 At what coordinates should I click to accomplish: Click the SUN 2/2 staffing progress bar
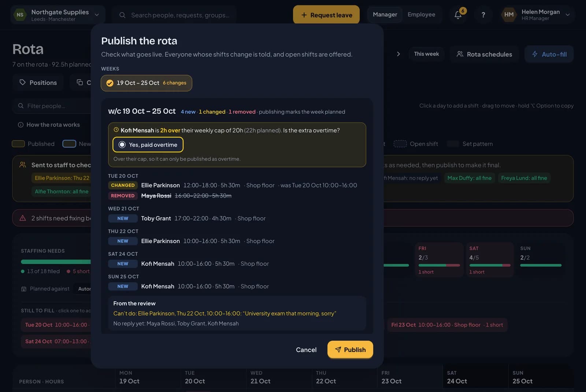click(541, 265)
